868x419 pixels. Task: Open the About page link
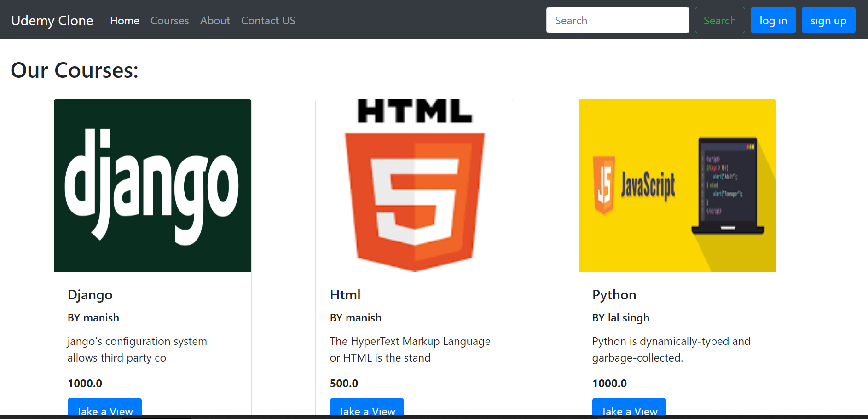pyautogui.click(x=215, y=21)
